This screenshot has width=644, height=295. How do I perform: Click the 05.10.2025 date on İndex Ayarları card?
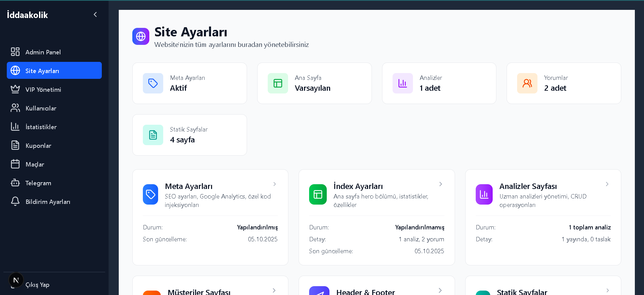[429, 251]
